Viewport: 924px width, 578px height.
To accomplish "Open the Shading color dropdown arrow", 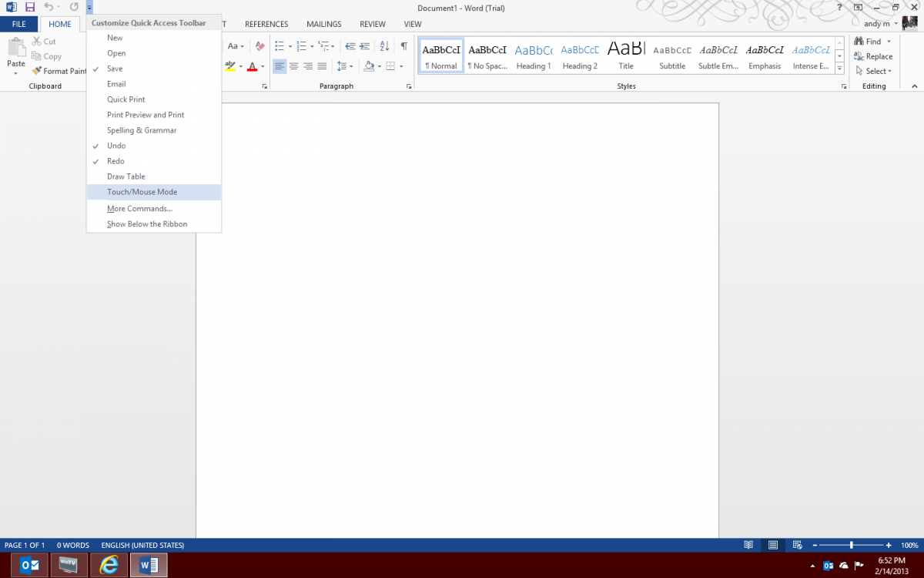I will tap(380, 66).
